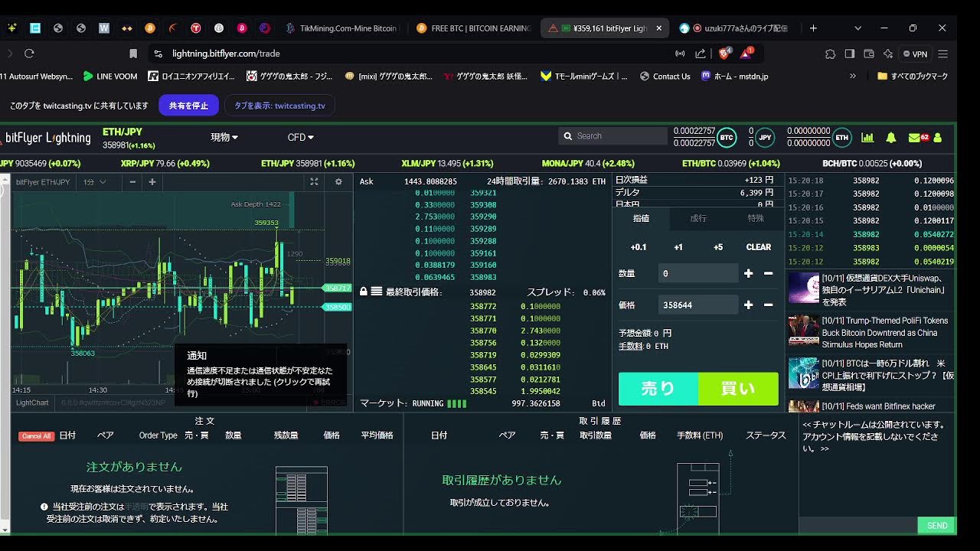Toggle the order book grouping list icon
This screenshot has width=980, height=551.
[x=377, y=292]
